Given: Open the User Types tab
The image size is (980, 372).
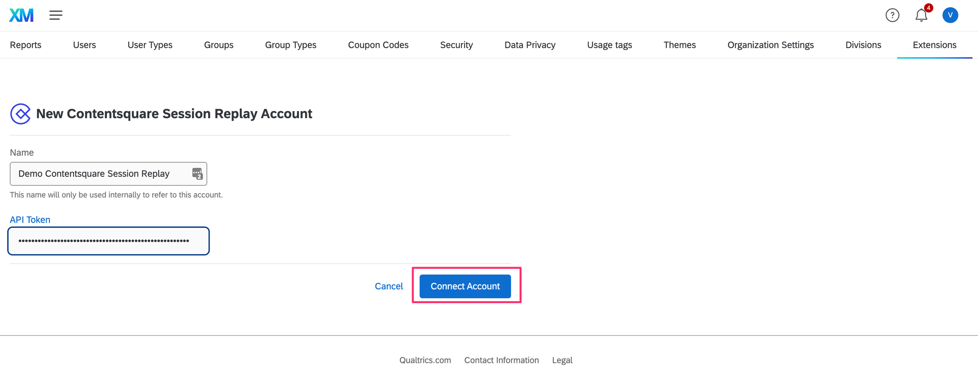Looking at the screenshot, I should [150, 45].
